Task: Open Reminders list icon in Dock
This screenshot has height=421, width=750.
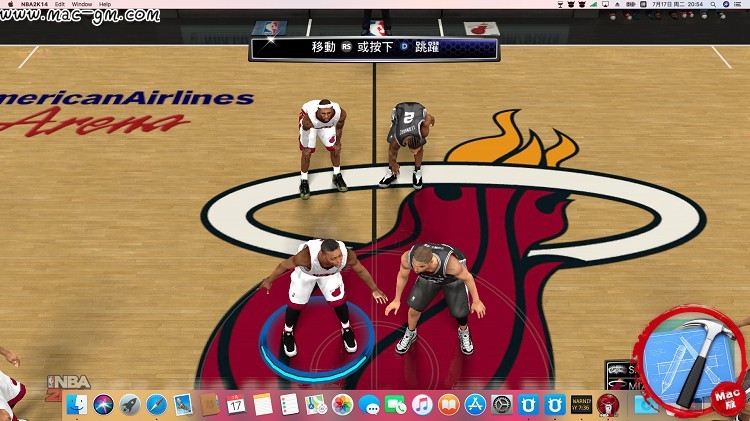Action: [289, 405]
